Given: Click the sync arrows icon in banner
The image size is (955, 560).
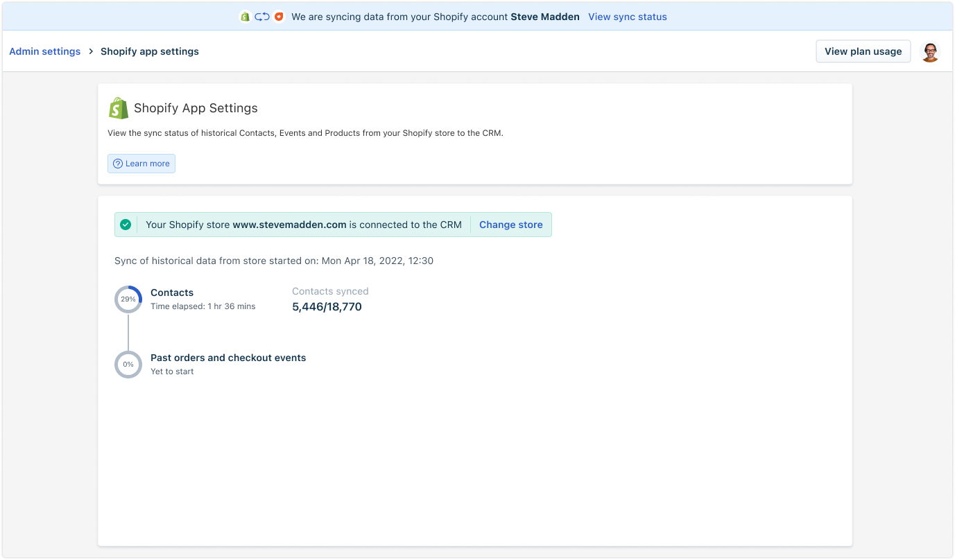Looking at the screenshot, I should pos(262,17).
